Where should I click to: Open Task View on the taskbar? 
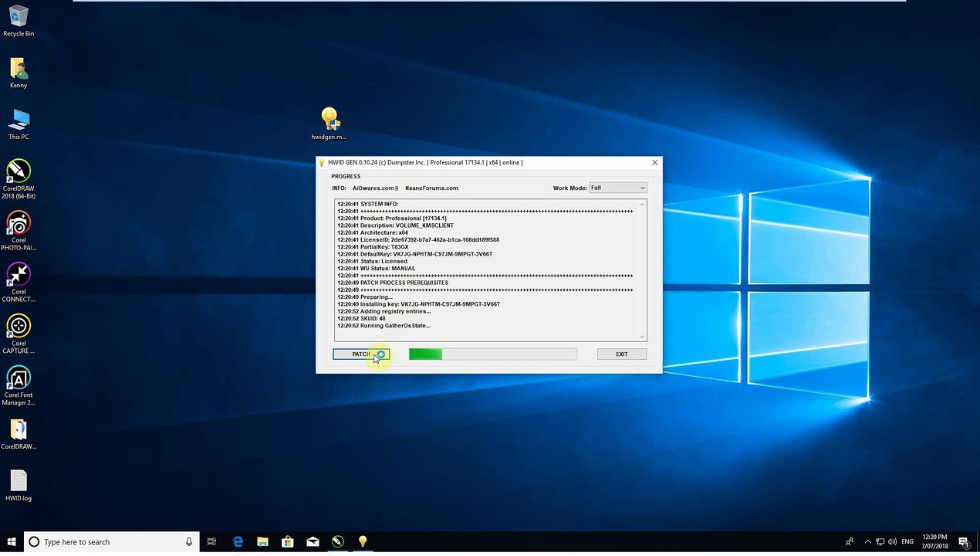coord(211,542)
